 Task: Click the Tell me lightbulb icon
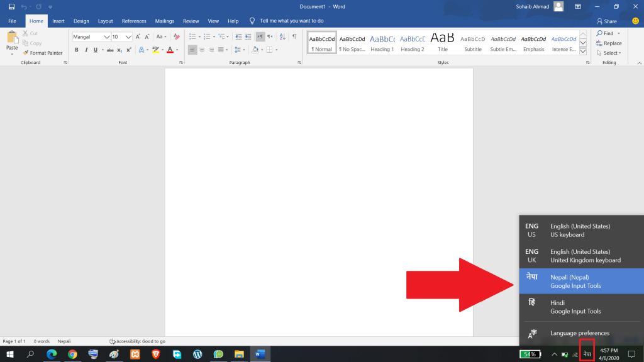tap(252, 21)
